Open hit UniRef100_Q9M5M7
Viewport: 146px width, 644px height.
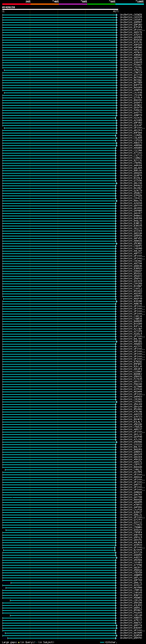pyautogui.click(x=131, y=22)
